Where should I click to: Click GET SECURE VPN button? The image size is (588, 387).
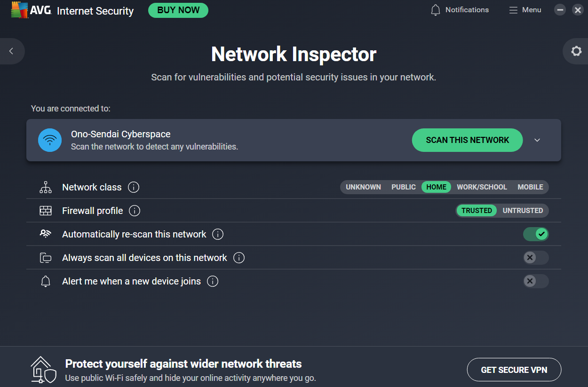pyautogui.click(x=514, y=370)
